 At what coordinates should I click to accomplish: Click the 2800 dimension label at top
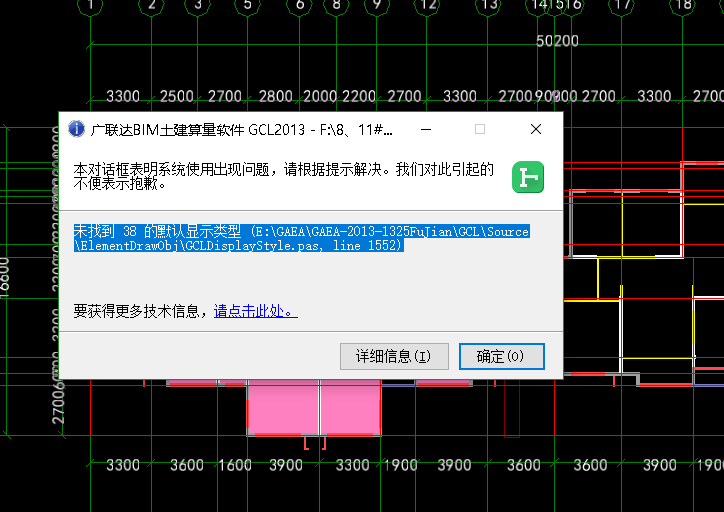pos(276,96)
